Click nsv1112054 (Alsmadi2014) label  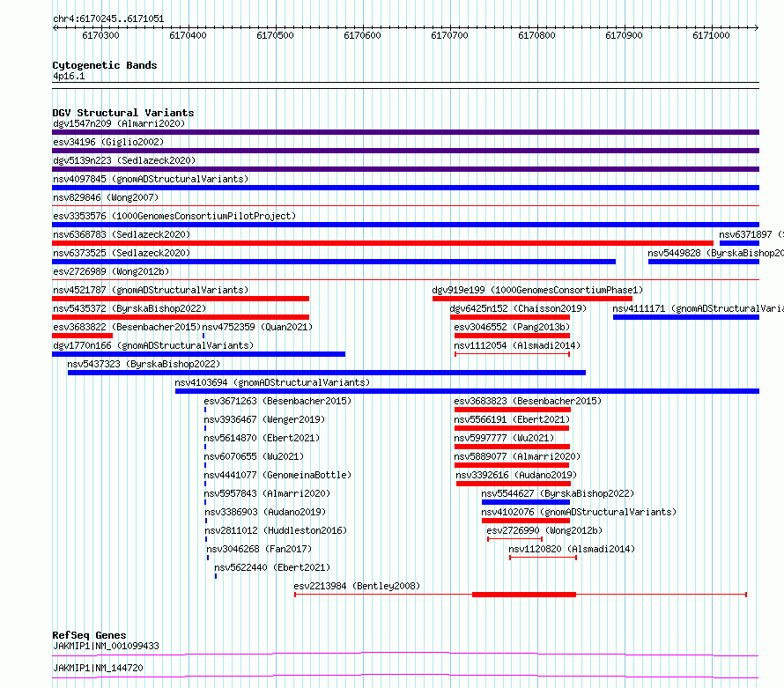517,345
